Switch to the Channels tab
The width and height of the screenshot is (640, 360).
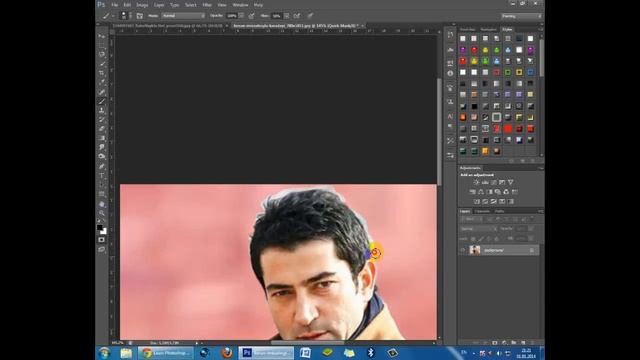(x=482, y=211)
